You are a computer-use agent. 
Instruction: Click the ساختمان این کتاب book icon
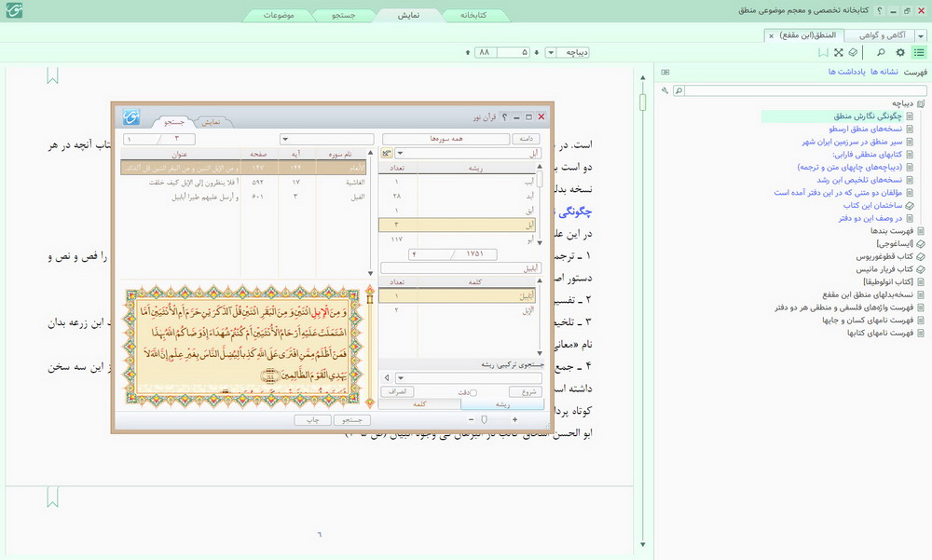pyautogui.click(x=910, y=205)
